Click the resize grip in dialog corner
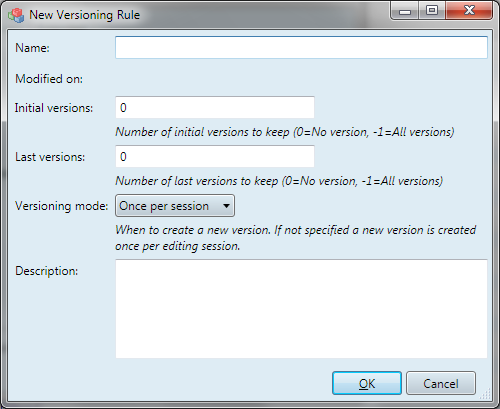500x409 pixels. [x=486, y=394]
